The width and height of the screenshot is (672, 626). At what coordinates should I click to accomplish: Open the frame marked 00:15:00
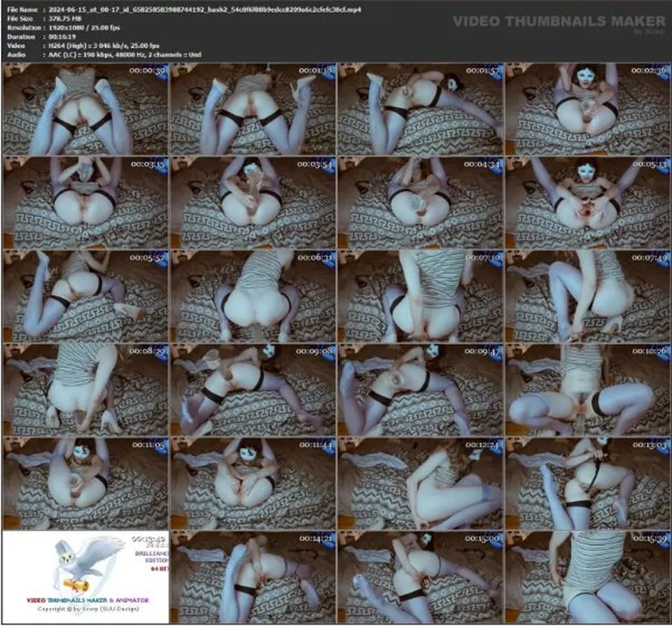421,577
